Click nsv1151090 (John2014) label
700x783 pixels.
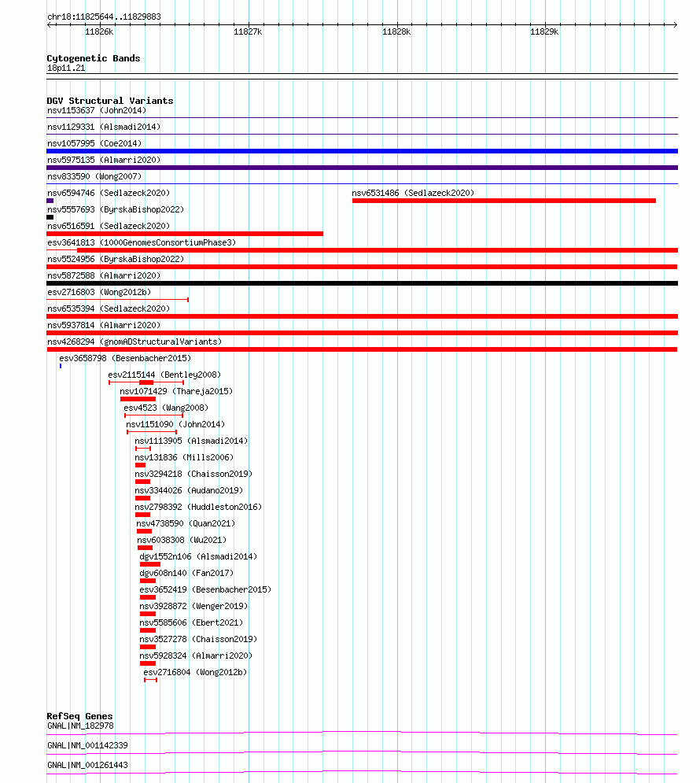click(175, 424)
